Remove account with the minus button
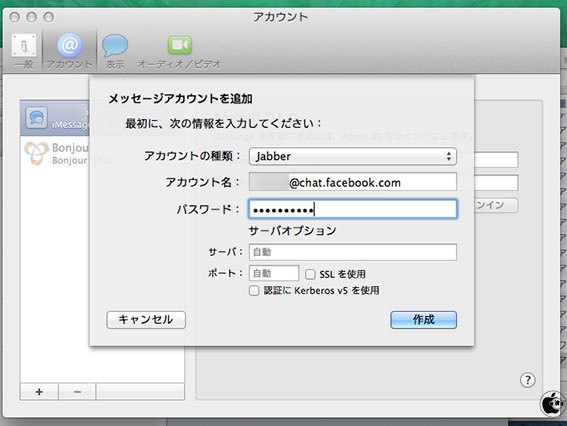Viewport: 567px width, 426px height. [x=77, y=392]
